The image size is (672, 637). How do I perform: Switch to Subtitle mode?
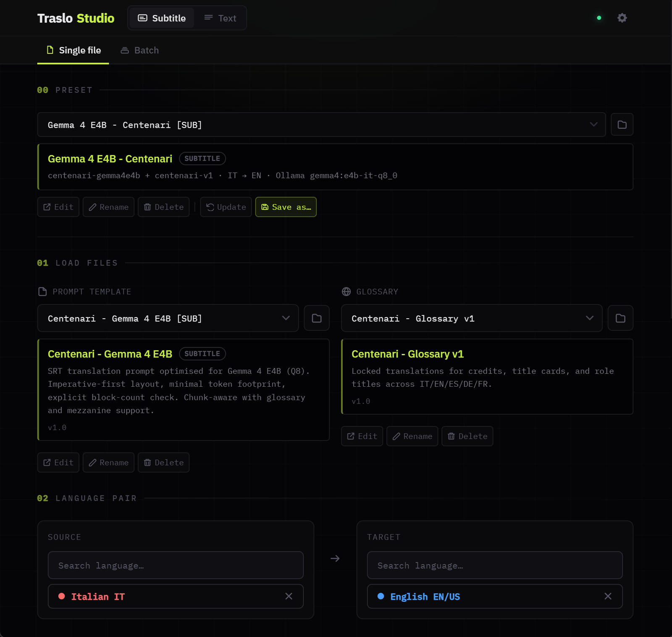162,18
